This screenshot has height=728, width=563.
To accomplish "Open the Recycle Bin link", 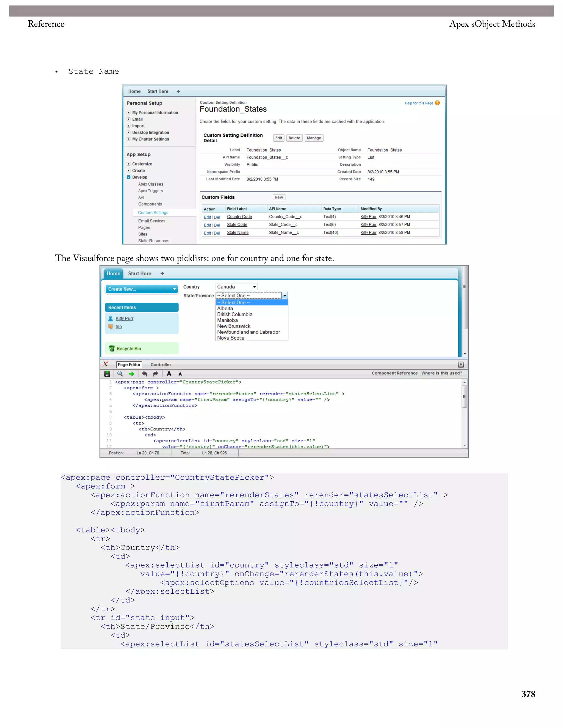I will pyautogui.click(x=128, y=349).
